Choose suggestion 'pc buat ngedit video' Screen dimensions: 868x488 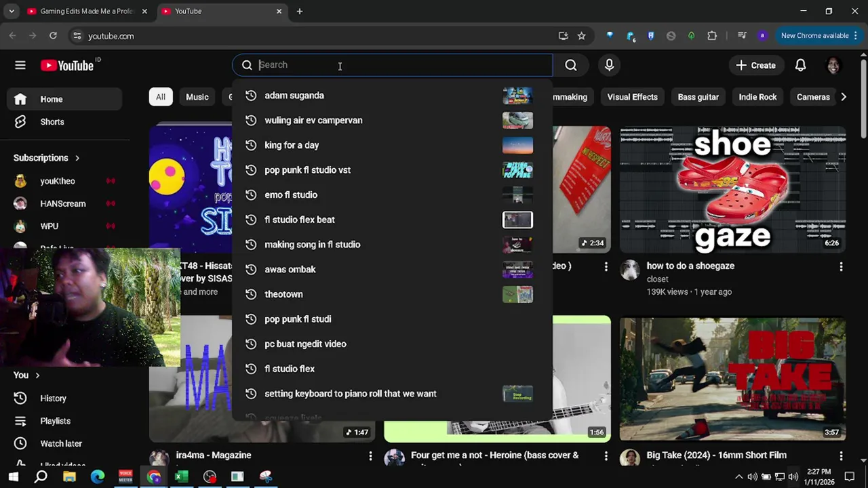point(392,344)
